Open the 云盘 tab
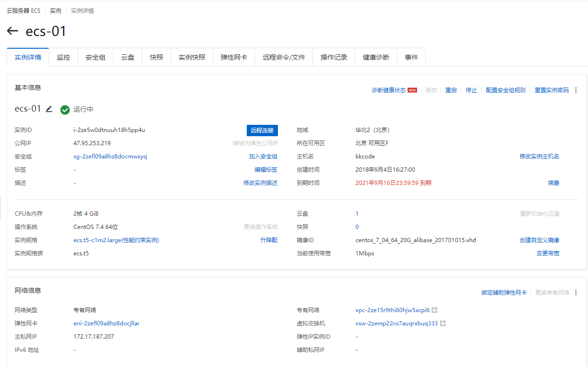Viewport: 588px width, 367px height. 128,57
